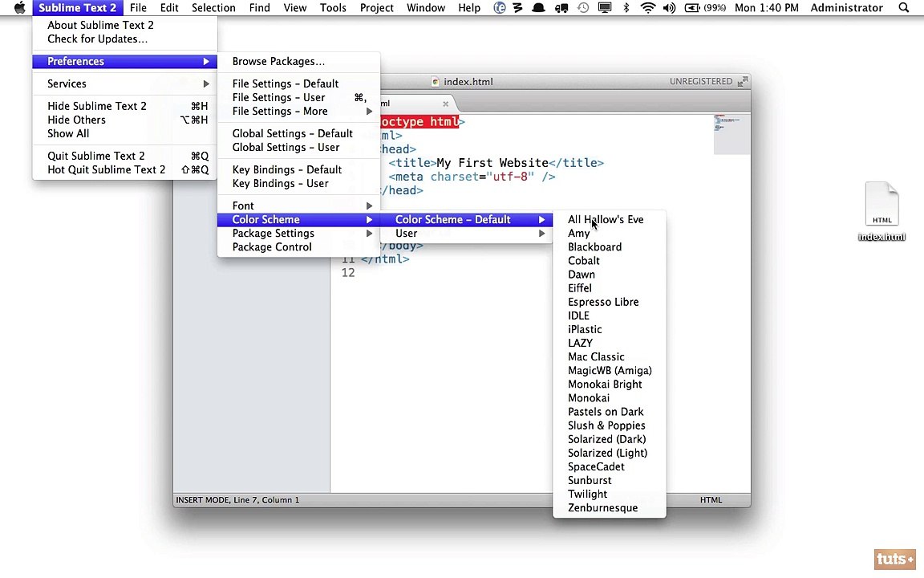Open the Wi-Fi status icon
Viewport: 924px width, 578px height.
click(647, 8)
